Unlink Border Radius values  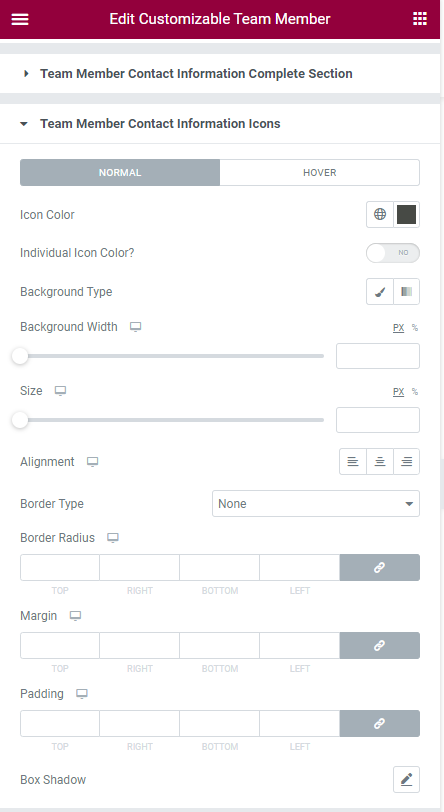click(x=380, y=568)
